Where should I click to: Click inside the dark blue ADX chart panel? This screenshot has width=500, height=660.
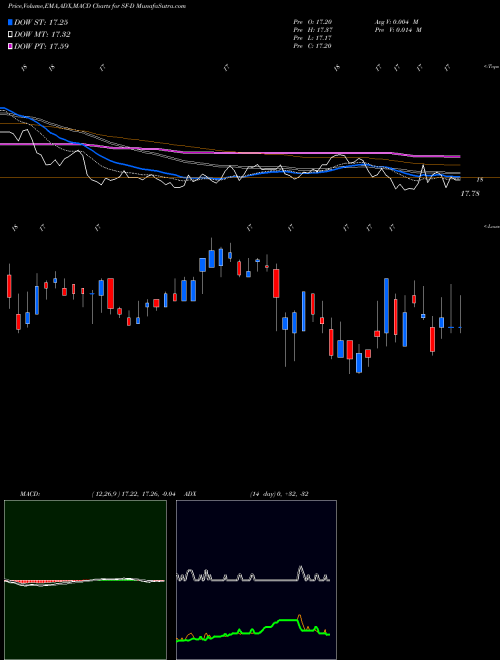pos(256,580)
